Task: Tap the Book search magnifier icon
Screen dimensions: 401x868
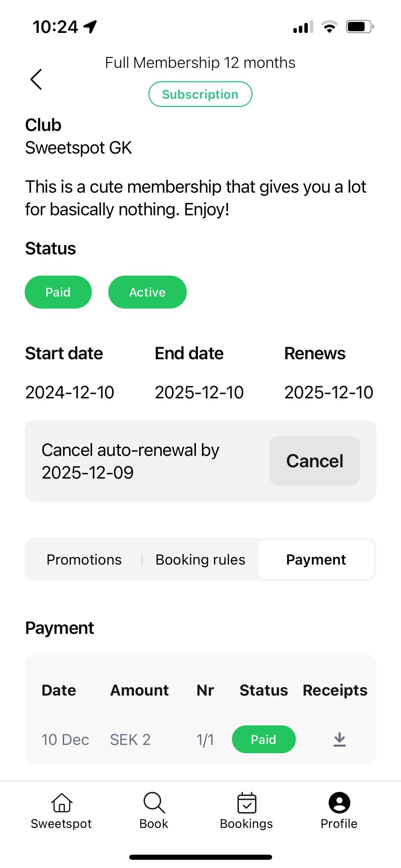Action: pos(154,803)
